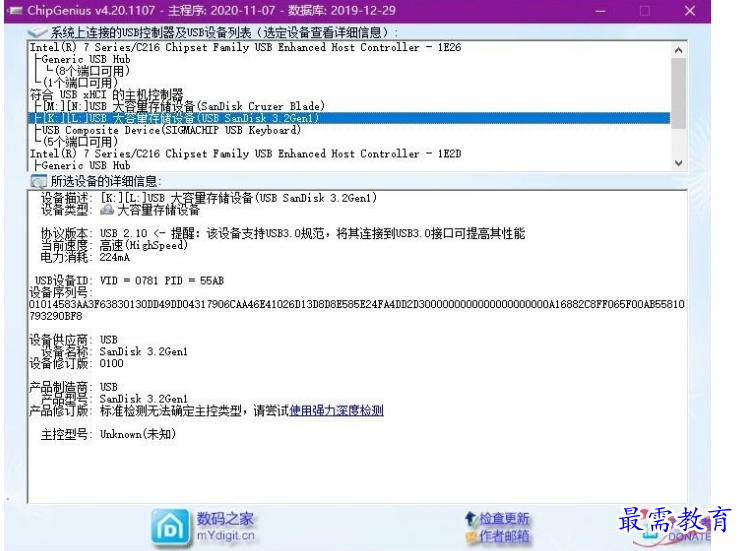Screen dimensions: 740x551
Task: Click VID = 0781 PID = 55AB text
Action: 161,281
